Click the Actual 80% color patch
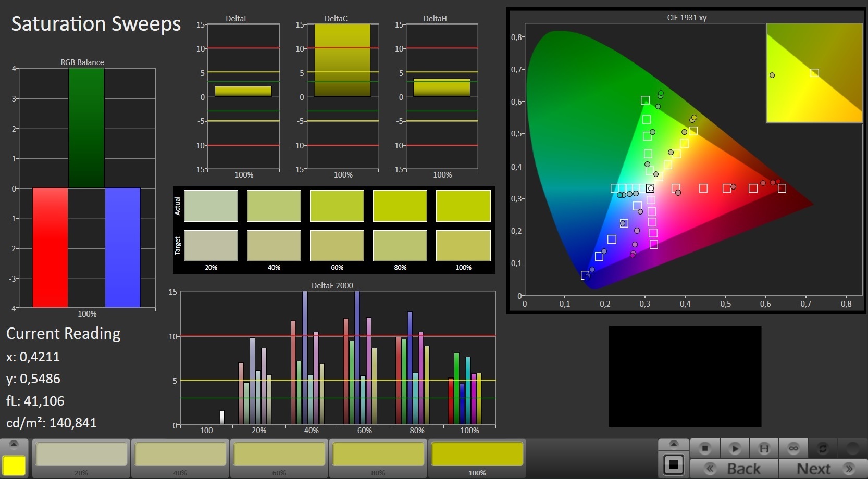 pos(400,206)
